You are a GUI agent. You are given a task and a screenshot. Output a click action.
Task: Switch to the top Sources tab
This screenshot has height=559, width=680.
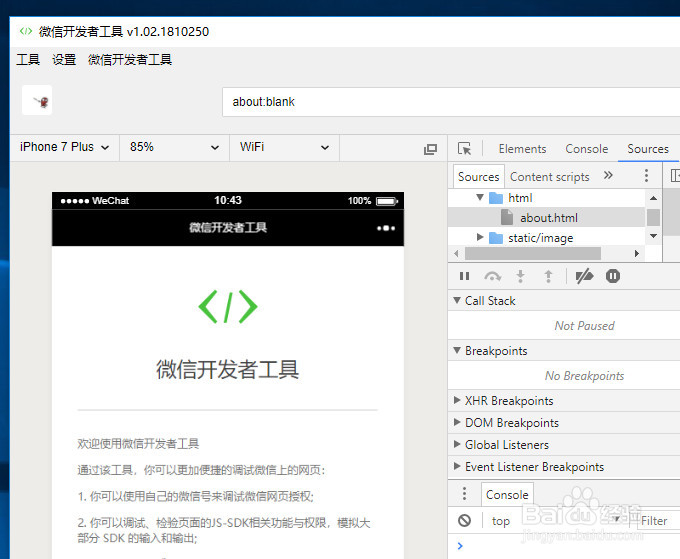click(x=648, y=149)
